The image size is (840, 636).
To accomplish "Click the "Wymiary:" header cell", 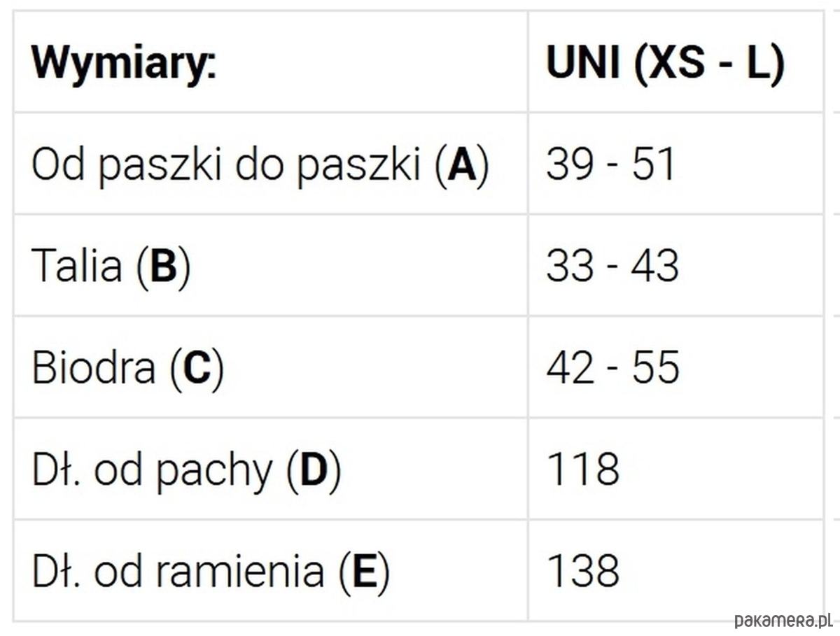I will point(124,63).
